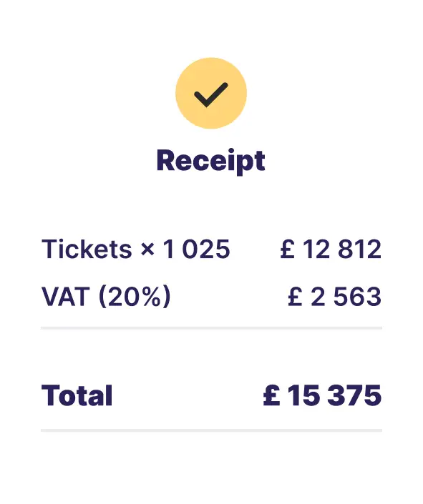This screenshot has width=423, height=504.
Task: Click the bold pound symbol in total
Action: (x=272, y=395)
